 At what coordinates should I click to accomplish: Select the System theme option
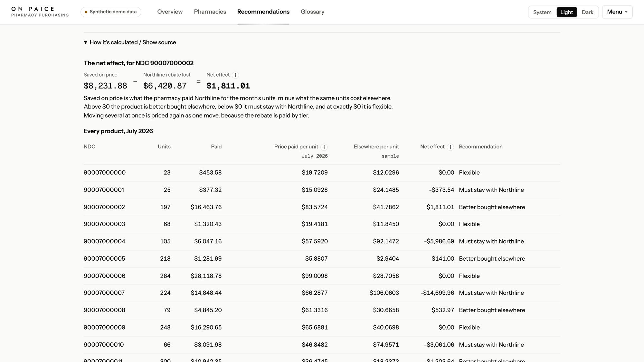(542, 12)
